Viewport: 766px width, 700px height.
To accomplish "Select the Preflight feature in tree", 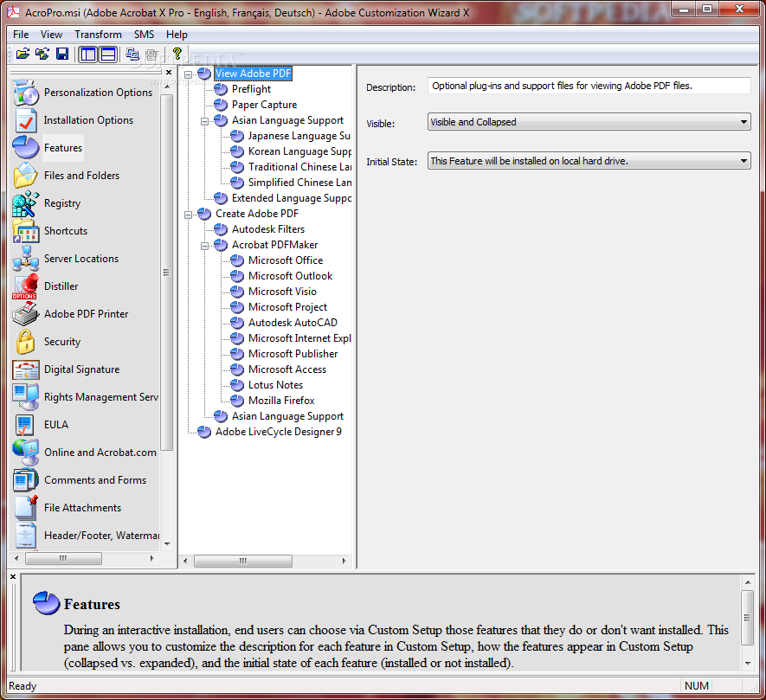I will pos(251,89).
